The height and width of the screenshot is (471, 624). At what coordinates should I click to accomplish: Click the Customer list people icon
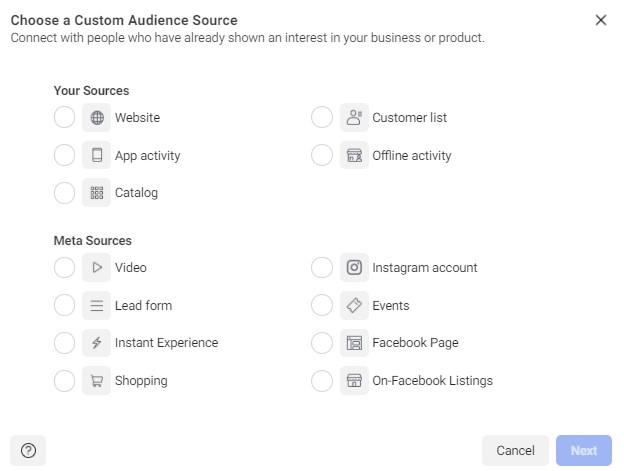[354, 118]
